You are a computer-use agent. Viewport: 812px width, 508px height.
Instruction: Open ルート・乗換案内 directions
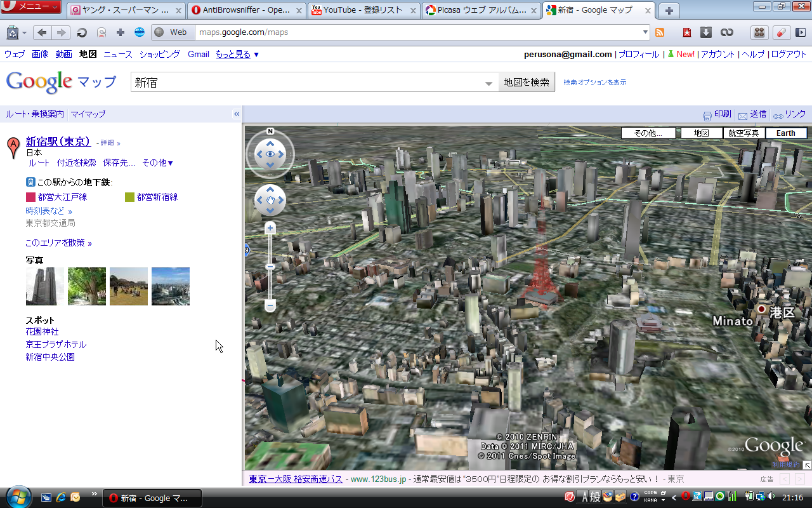(x=35, y=114)
